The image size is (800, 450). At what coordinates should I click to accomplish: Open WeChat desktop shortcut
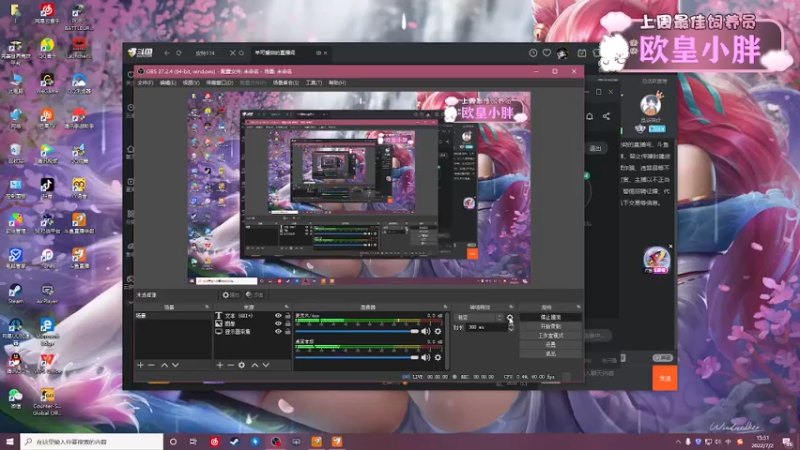(15, 398)
